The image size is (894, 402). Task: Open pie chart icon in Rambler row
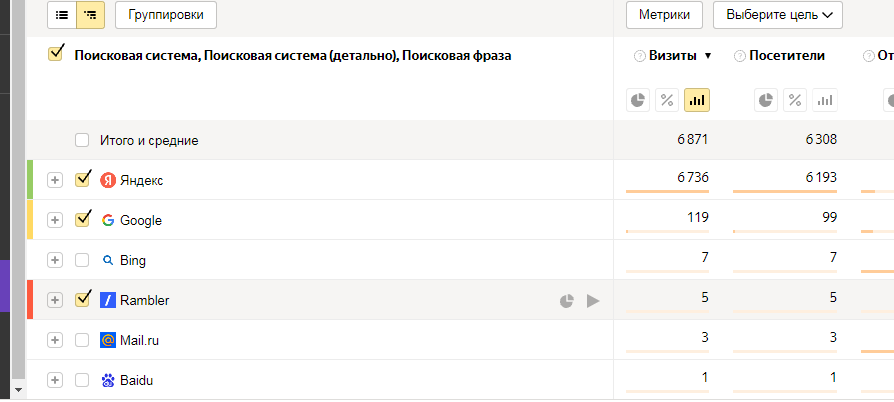(566, 301)
